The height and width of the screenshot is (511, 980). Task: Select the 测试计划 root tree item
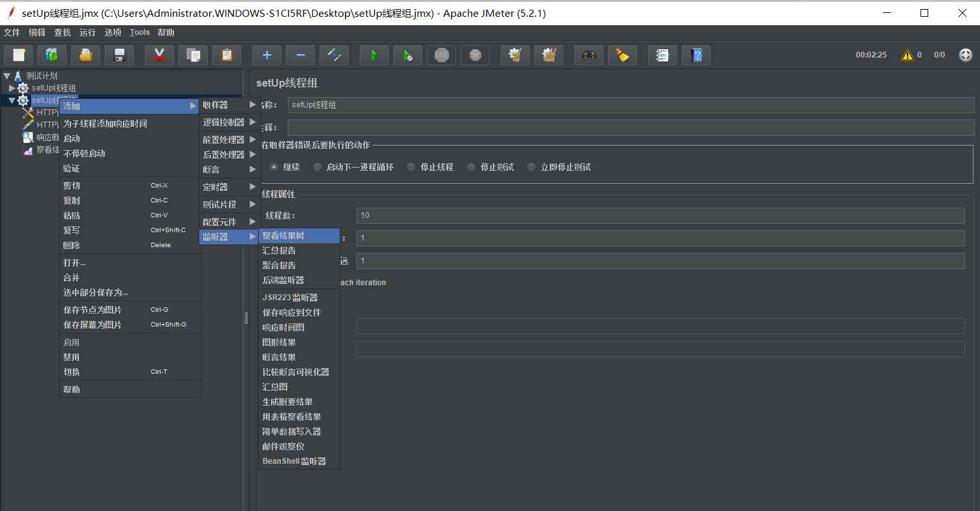41,76
